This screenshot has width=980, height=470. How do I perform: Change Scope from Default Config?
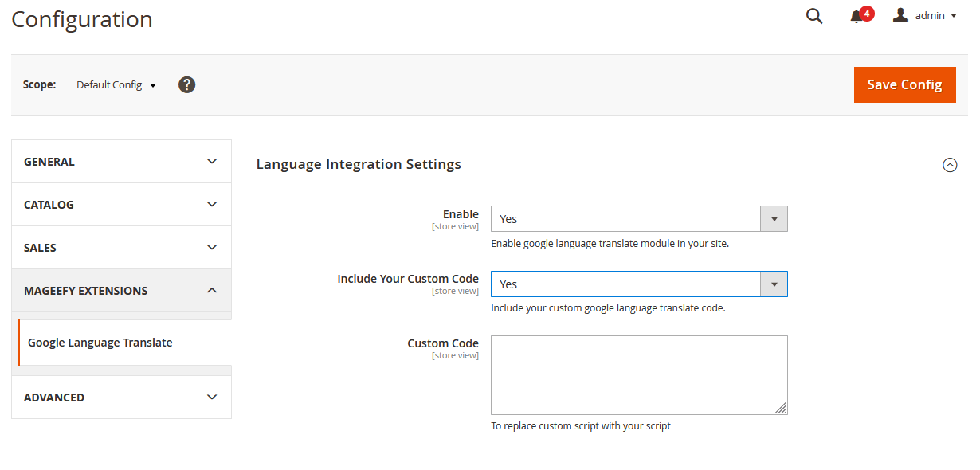point(112,84)
